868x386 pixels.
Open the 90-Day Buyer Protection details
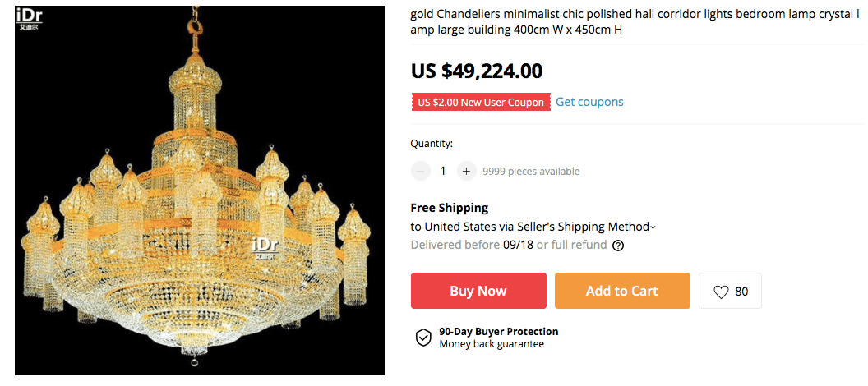[x=498, y=332]
